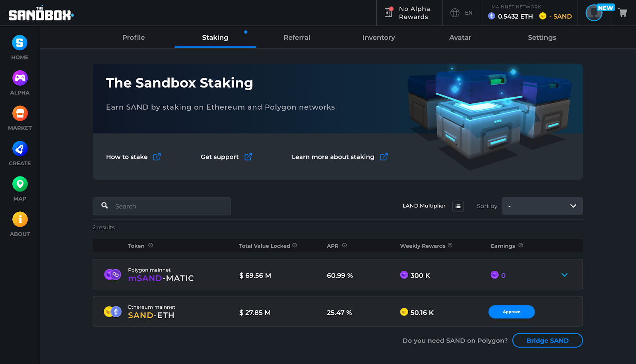
Task: Click the NEW badge on the avatar
Action: coord(605,8)
